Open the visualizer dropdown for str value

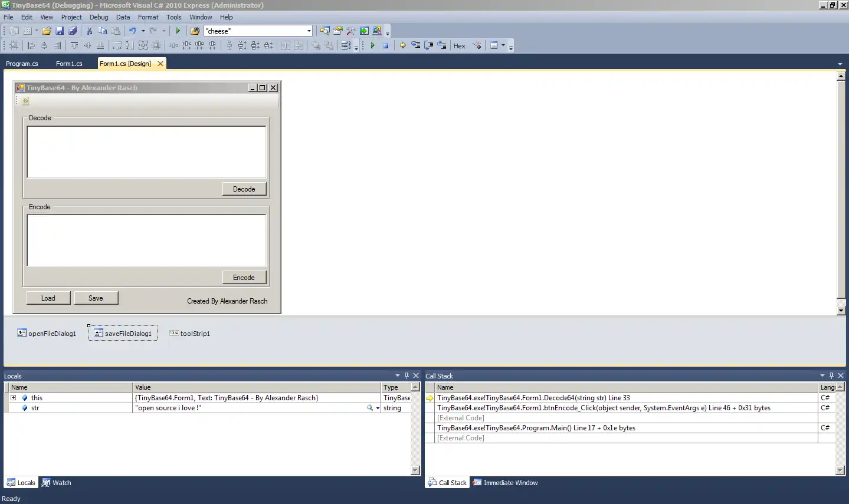[x=378, y=408]
